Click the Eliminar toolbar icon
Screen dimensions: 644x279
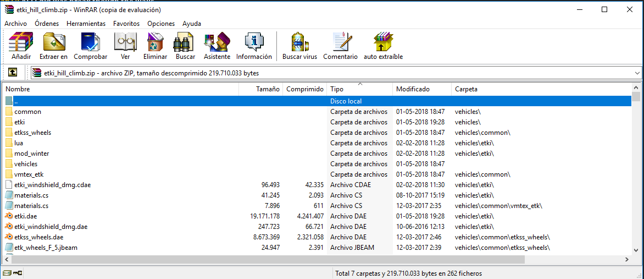click(156, 42)
